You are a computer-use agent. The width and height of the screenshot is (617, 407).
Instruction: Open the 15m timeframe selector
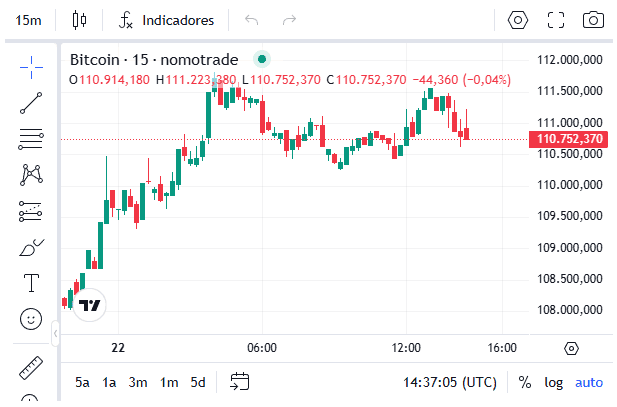[28, 20]
